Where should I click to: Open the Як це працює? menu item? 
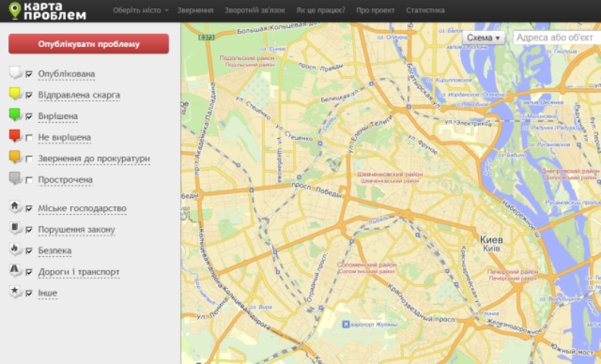[x=320, y=11]
